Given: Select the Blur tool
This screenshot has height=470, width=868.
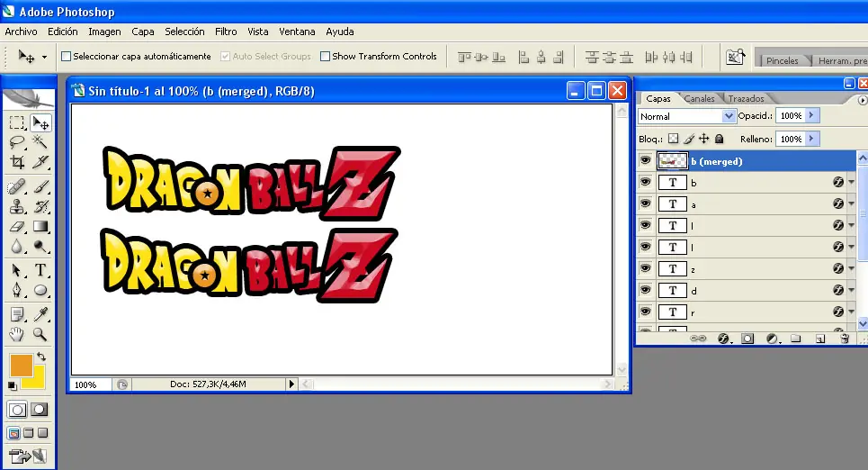Looking at the screenshot, I should pos(17,247).
